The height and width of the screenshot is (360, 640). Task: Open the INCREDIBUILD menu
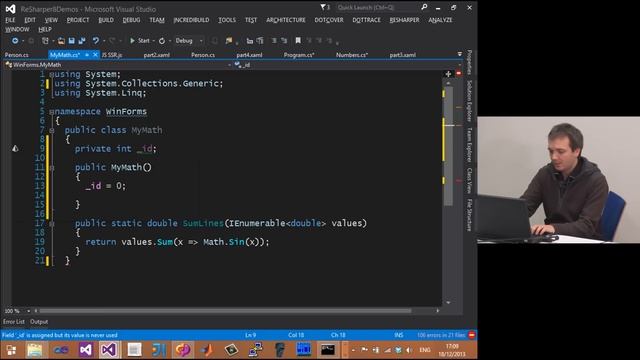[191, 20]
